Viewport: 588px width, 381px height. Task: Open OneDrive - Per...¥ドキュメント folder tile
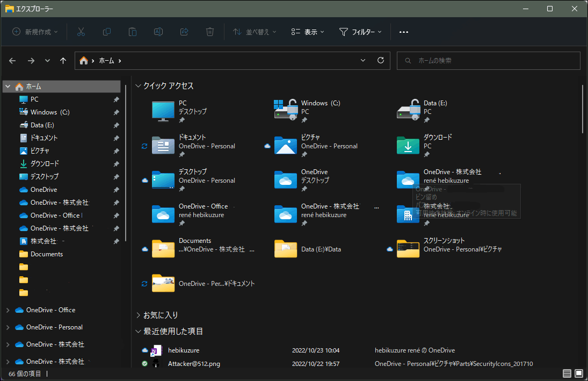coord(204,283)
